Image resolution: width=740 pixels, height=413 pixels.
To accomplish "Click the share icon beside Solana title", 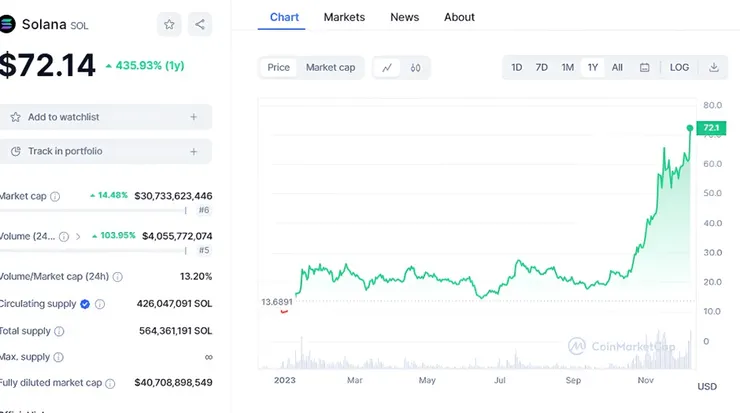I will [199, 24].
